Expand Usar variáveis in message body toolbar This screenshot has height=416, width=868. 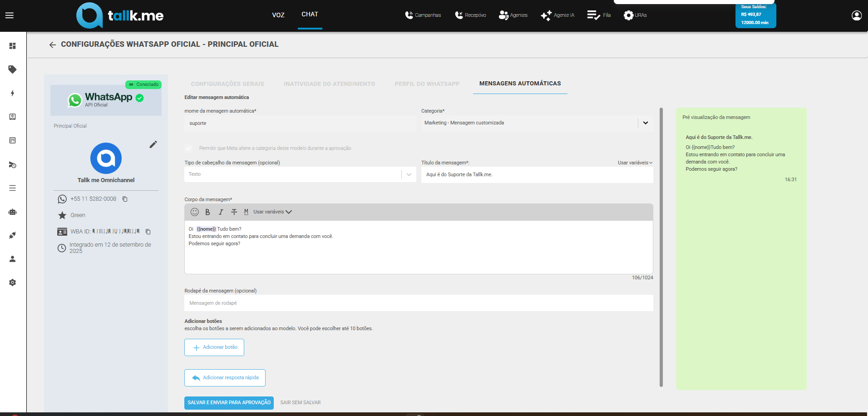tap(272, 212)
